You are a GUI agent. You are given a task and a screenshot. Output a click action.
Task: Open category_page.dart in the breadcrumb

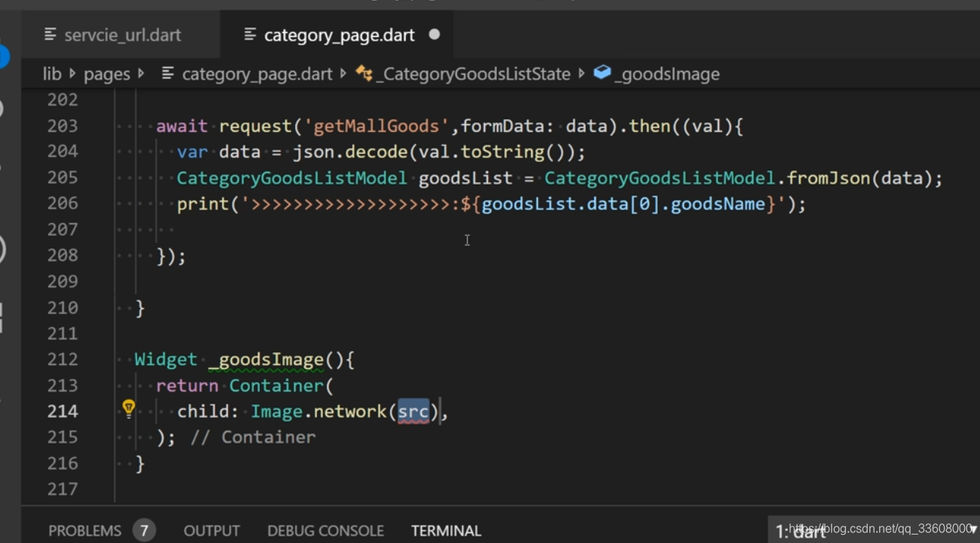pyautogui.click(x=257, y=74)
